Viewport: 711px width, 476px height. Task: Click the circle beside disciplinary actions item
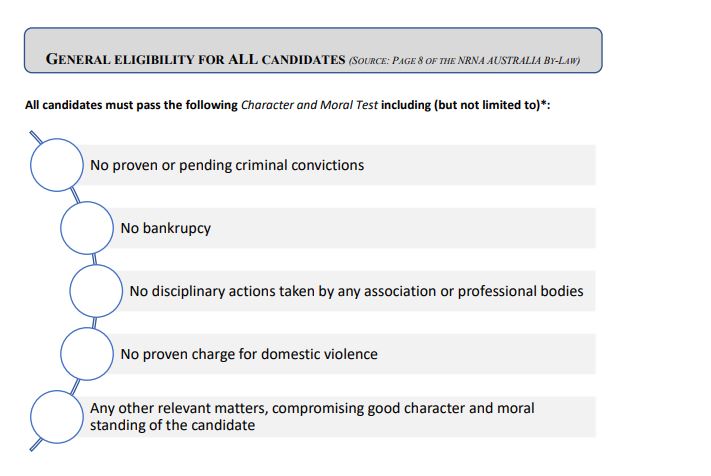click(96, 291)
